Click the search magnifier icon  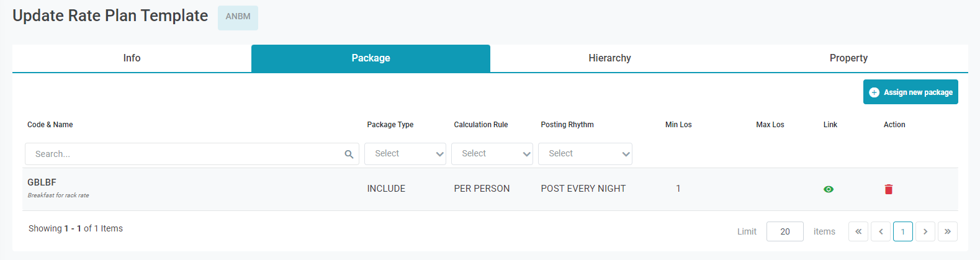coord(349,155)
